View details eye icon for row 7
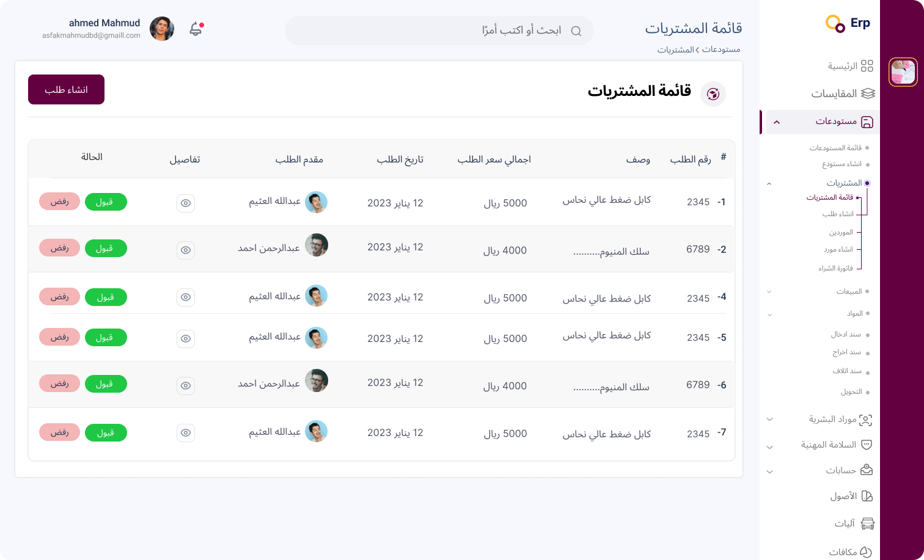The width and height of the screenshot is (924, 560). click(186, 433)
